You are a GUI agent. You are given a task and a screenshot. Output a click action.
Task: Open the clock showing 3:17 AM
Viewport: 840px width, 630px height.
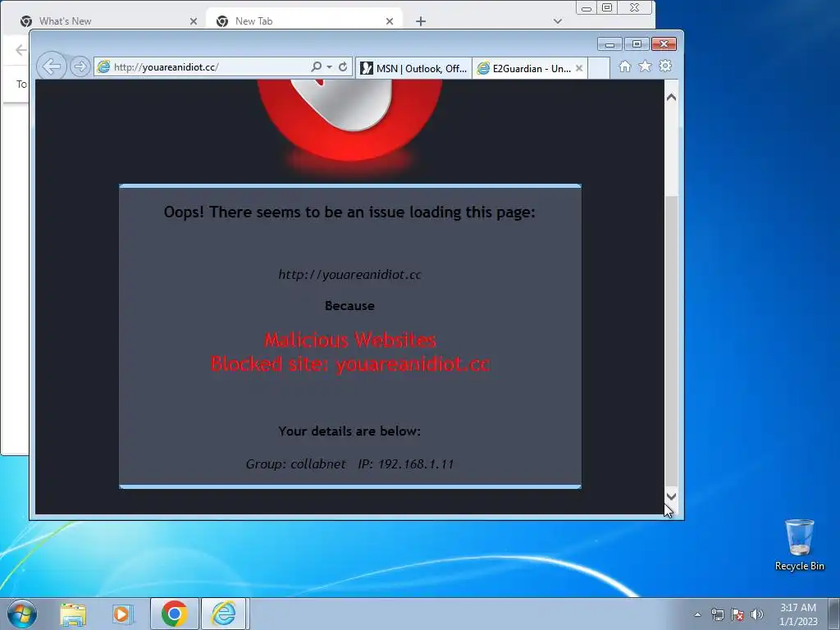(x=798, y=614)
